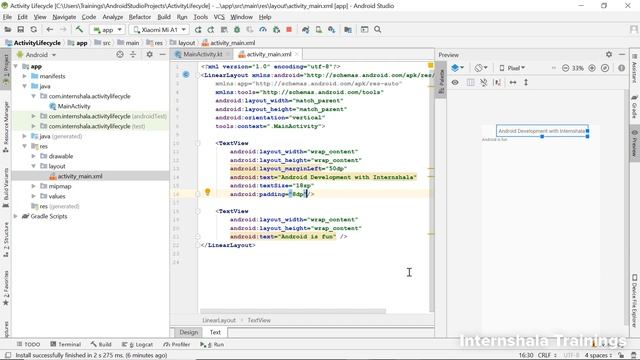This screenshot has width=640, height=360.
Task: Open the Terminal tool window
Action: [65, 344]
